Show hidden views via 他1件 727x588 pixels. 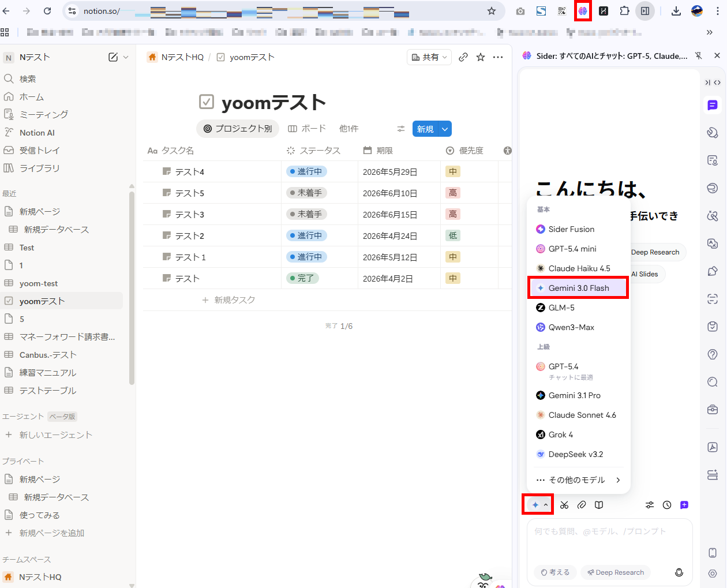click(348, 129)
